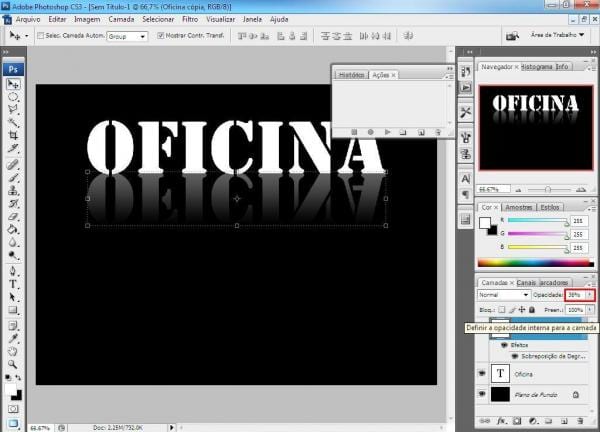Open the Opacidade slider arrow
This screenshot has height=432, width=600.
pos(590,295)
